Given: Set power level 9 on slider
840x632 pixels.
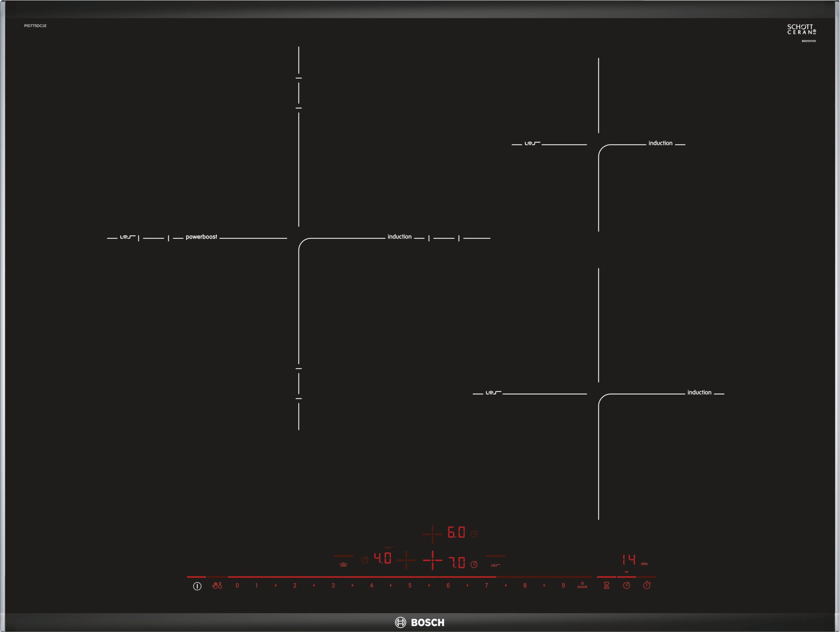Looking at the screenshot, I should pos(563,586).
